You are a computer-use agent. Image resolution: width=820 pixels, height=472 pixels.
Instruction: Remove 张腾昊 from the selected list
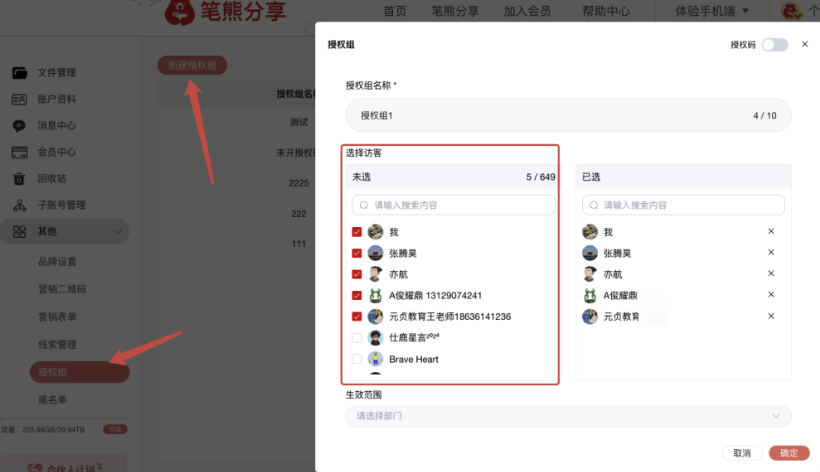coord(770,253)
